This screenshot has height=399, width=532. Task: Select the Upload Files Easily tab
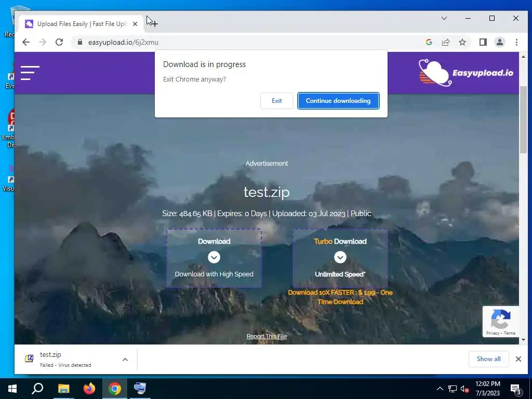[x=82, y=24]
